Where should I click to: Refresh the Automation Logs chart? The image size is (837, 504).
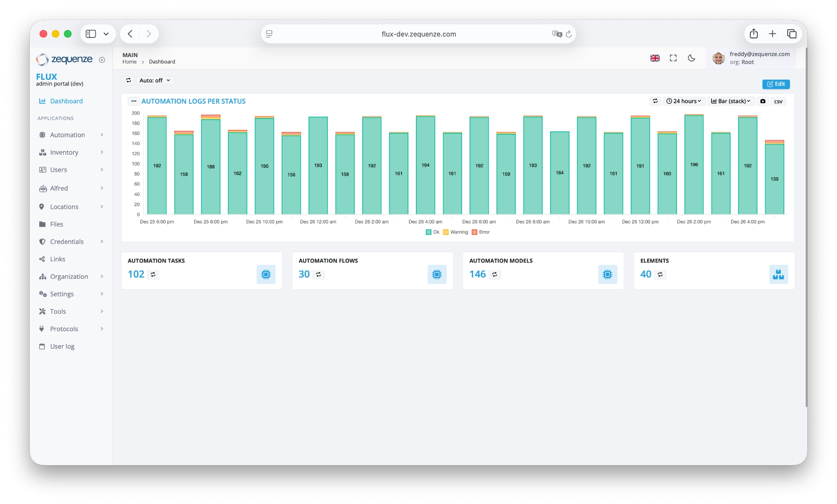pyautogui.click(x=655, y=101)
